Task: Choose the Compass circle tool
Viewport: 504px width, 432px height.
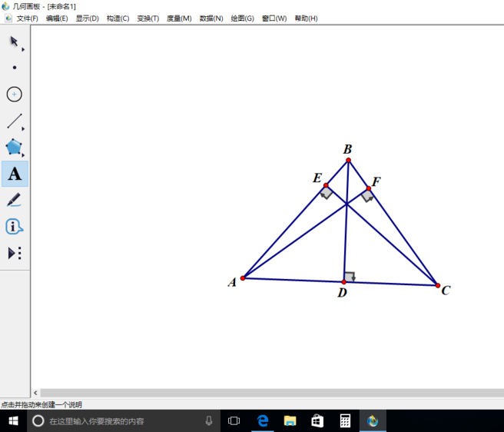Action: click(x=14, y=95)
